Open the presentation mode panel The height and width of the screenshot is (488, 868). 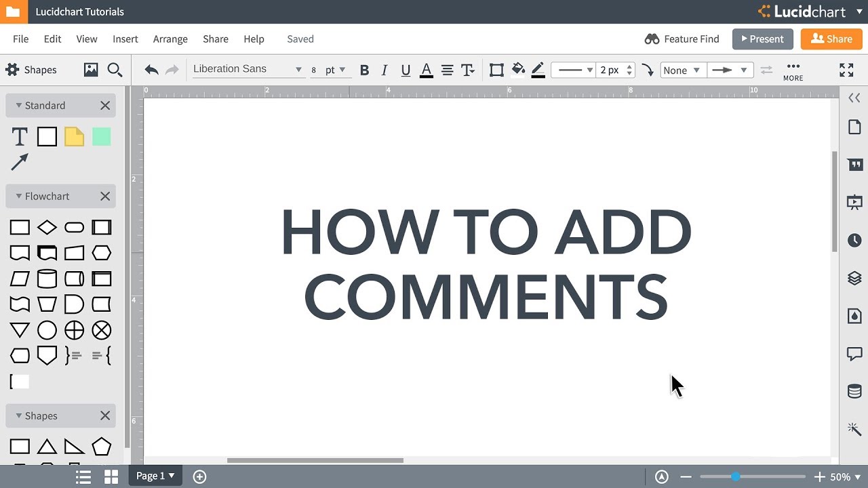(854, 202)
